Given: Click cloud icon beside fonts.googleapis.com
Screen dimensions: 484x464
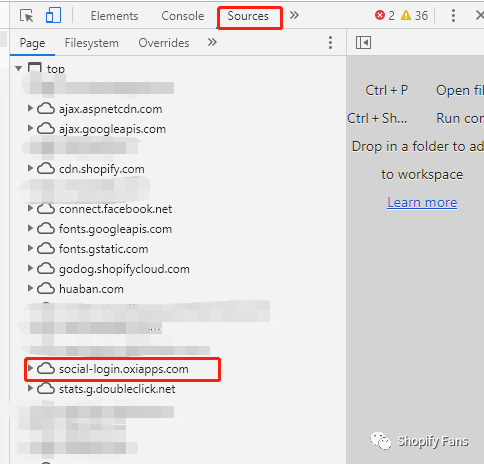Looking at the screenshot, I should tap(46, 229).
